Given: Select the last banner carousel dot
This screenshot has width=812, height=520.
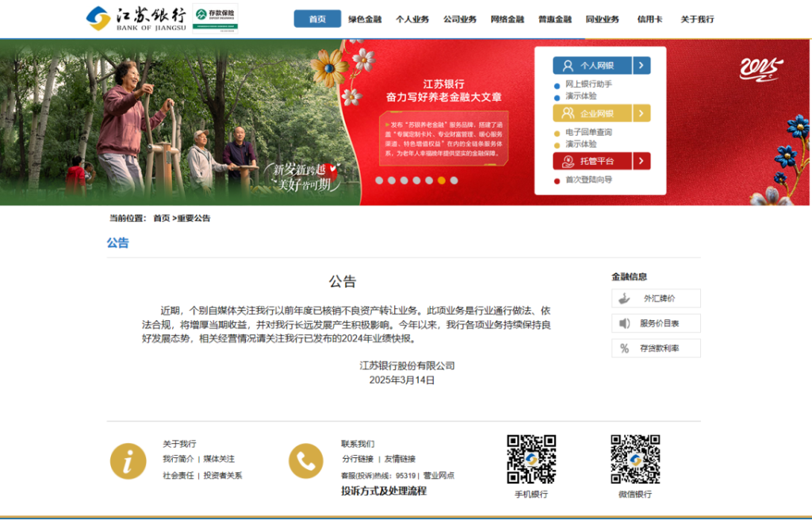Looking at the screenshot, I should (x=454, y=180).
